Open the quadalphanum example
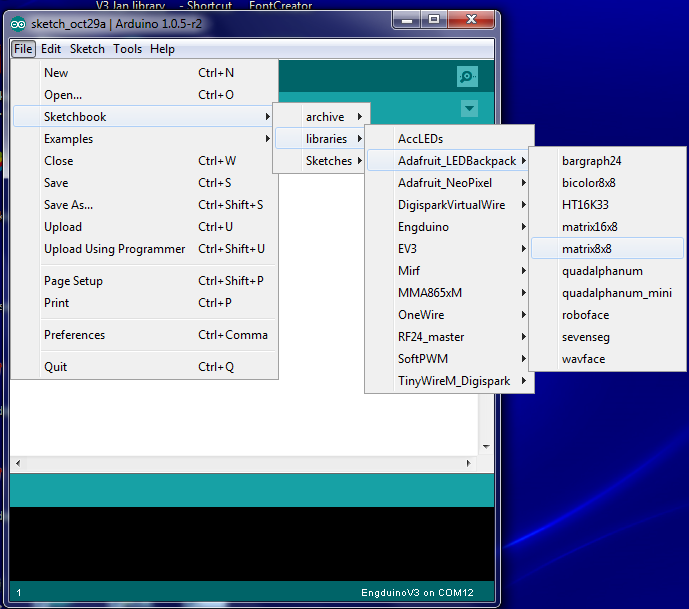Screen dimensions: 689x609 [x=607, y=271]
